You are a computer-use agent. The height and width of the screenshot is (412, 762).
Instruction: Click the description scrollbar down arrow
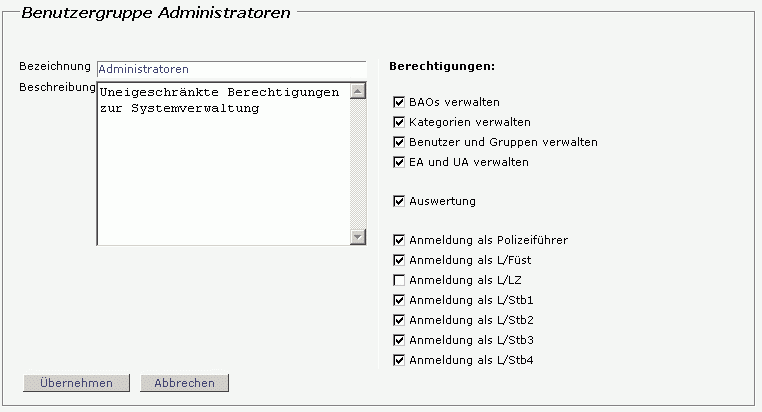tap(359, 237)
